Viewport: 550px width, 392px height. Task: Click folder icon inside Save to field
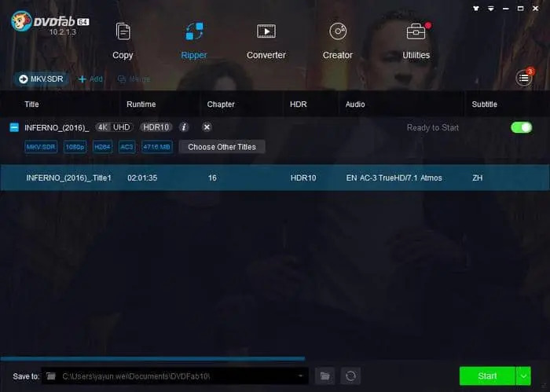[x=51, y=376]
